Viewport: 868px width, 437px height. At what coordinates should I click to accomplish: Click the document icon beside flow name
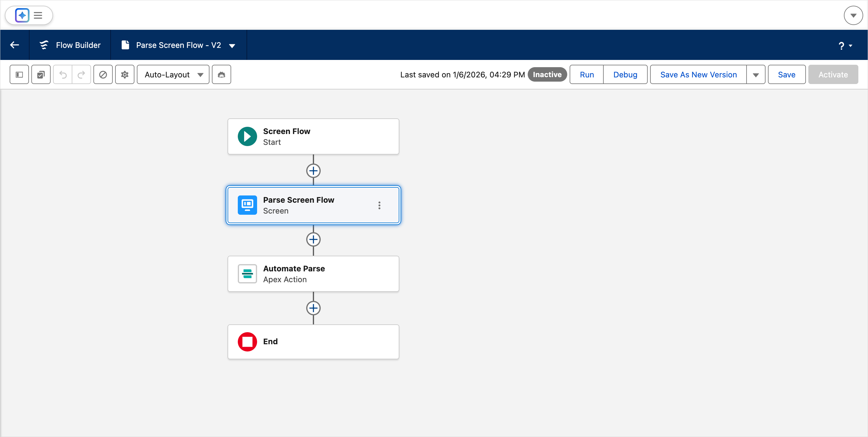pos(125,45)
